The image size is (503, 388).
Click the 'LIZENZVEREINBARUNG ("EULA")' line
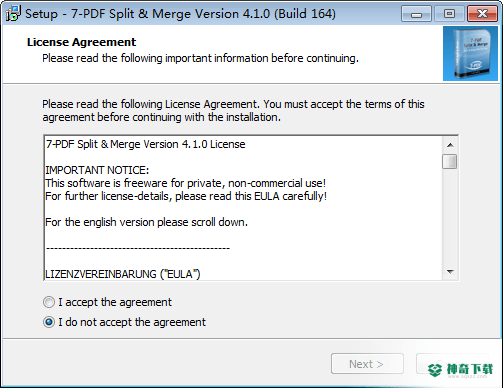click(123, 274)
